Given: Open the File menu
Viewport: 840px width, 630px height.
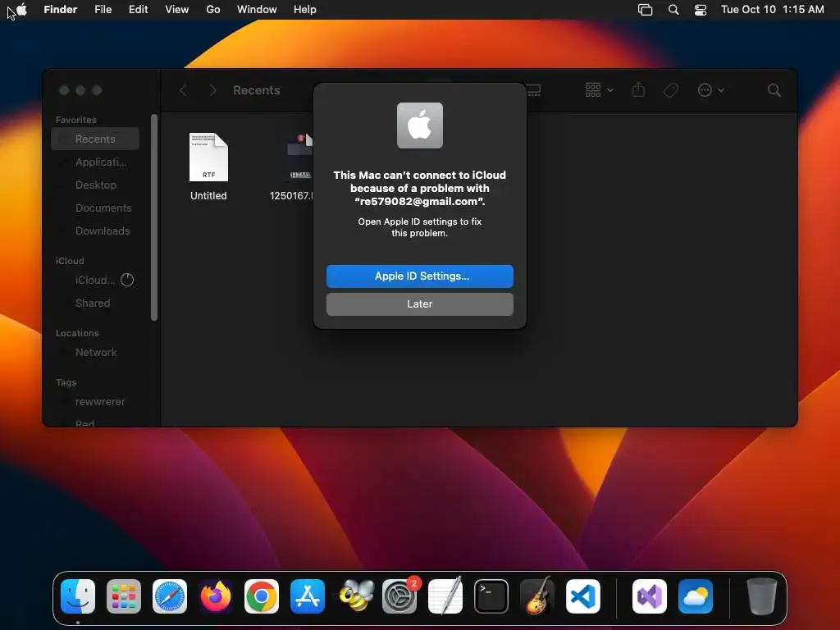Looking at the screenshot, I should click(x=103, y=9).
